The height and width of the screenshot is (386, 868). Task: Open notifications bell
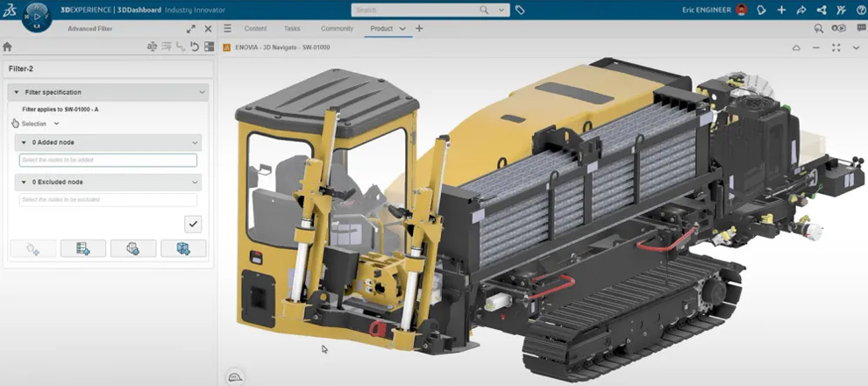click(762, 10)
